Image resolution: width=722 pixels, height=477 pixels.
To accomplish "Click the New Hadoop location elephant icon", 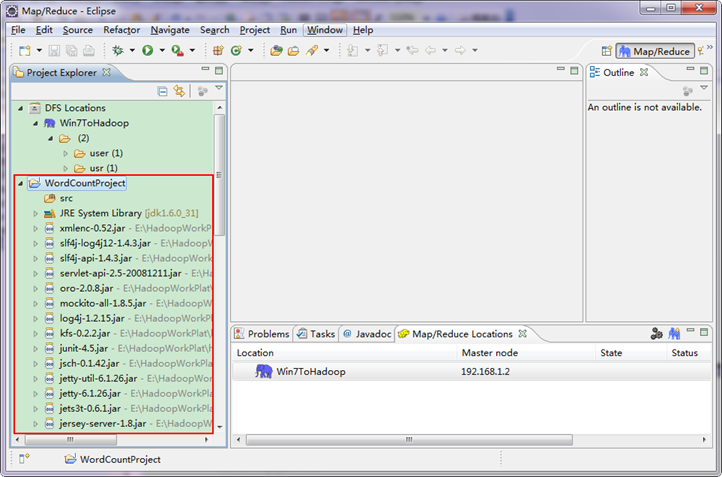I will (x=675, y=333).
